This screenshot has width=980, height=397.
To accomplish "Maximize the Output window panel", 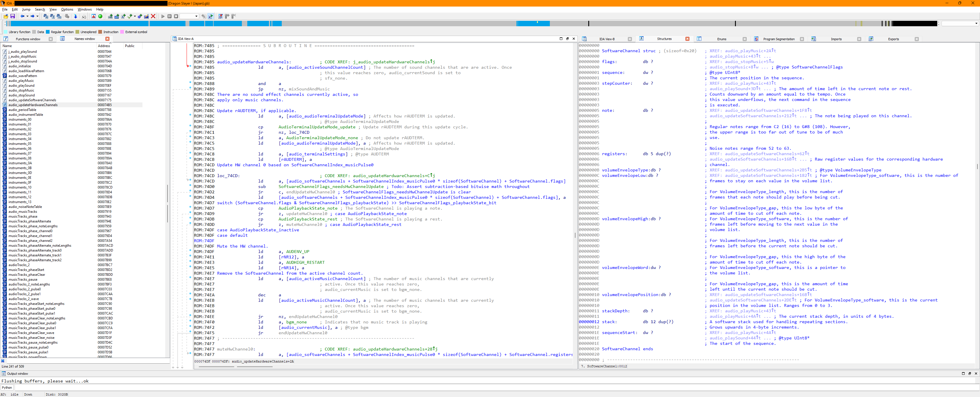I will click(x=963, y=374).
